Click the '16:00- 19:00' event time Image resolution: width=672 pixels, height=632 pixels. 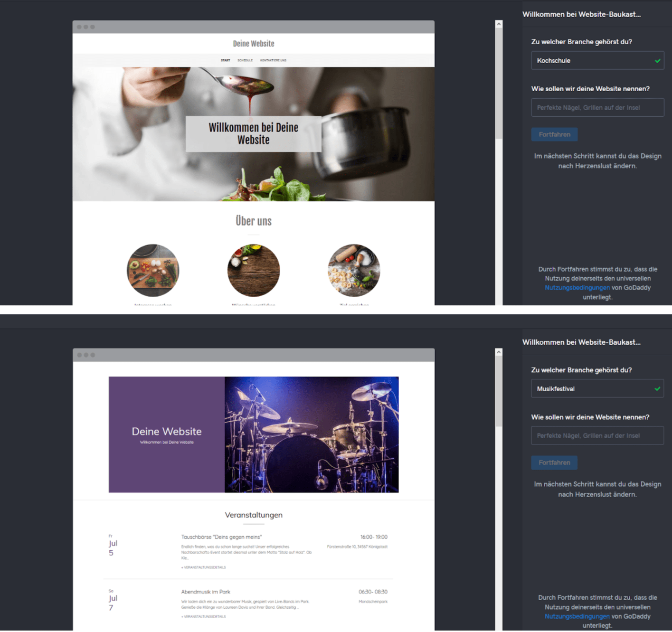[374, 537]
